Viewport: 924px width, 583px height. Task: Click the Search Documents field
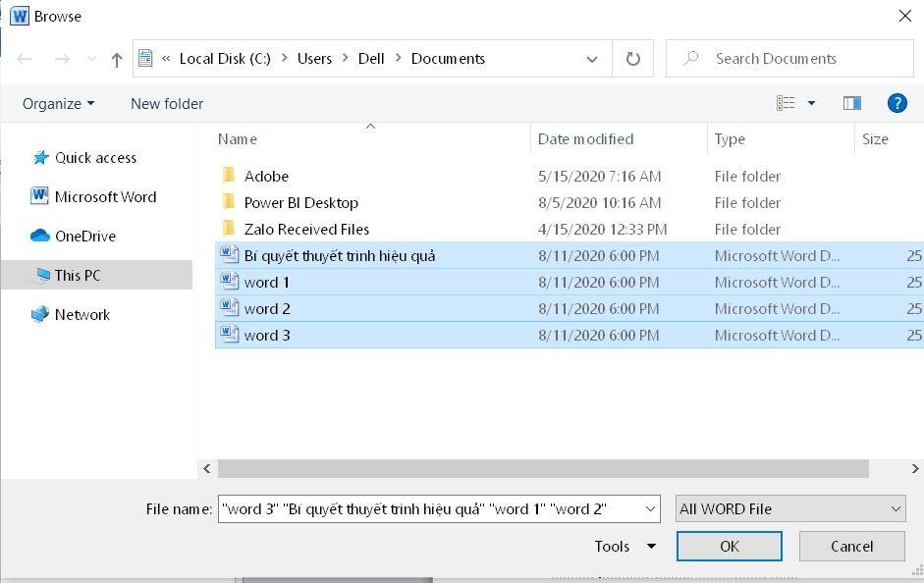[789, 59]
